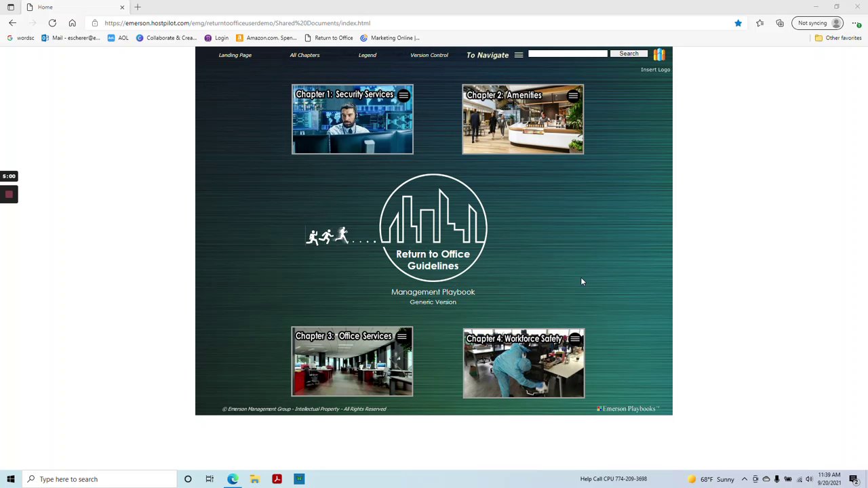Open Chapter 1 Security Services thumbnail
Screen dimensions: 868x488
point(352,119)
